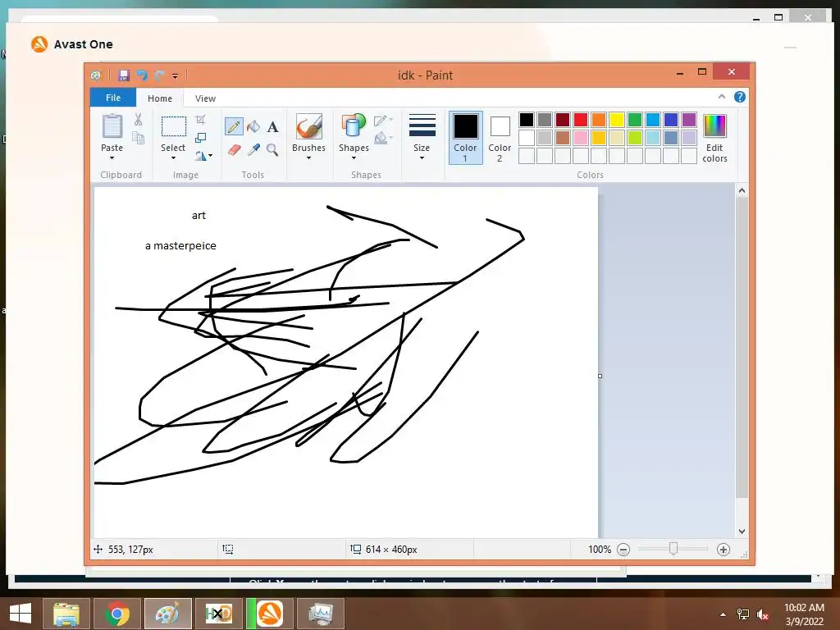Screen dimensions: 840x630
Task: Select the Eraser tool
Action: click(234, 149)
